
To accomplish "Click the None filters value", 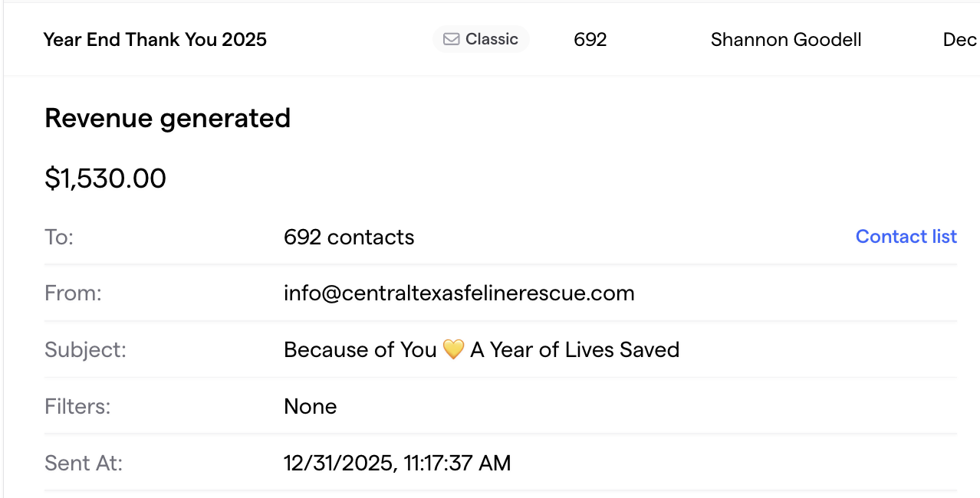I will click(x=310, y=406).
